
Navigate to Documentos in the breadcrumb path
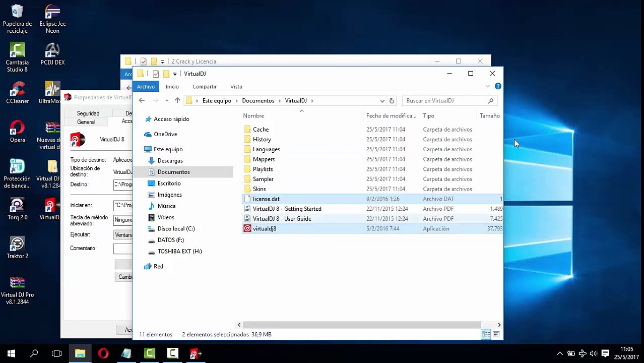point(258,101)
